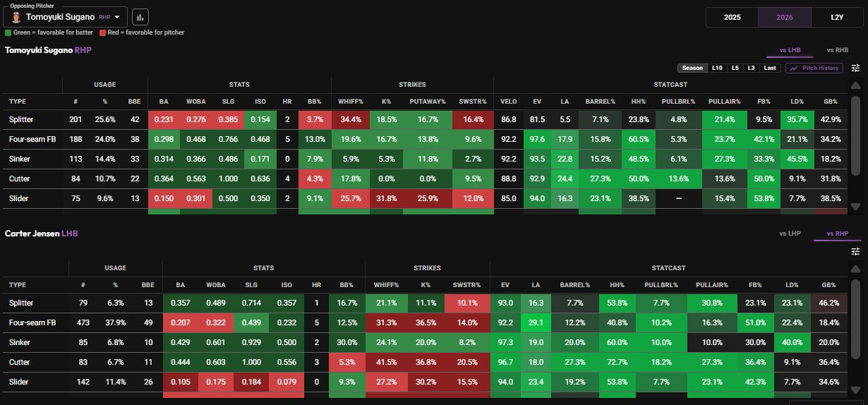The height and width of the screenshot is (405, 868).
Task: Click scroll-up arrow of the Sugano table
Action: click(855, 85)
